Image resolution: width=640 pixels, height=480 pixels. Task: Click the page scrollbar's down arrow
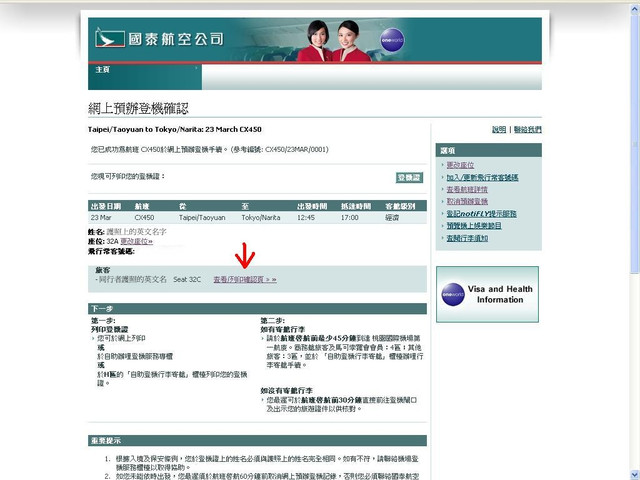[635, 473]
